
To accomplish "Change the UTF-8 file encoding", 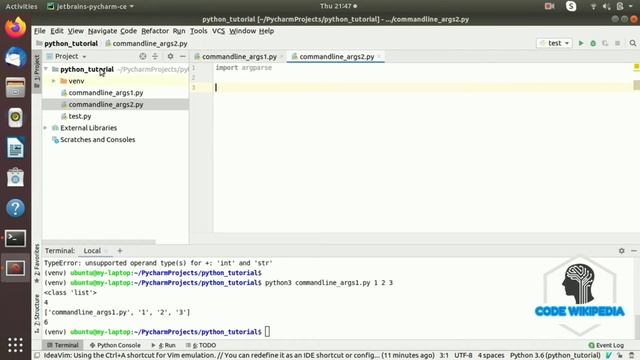I will pyautogui.click(x=463, y=356).
